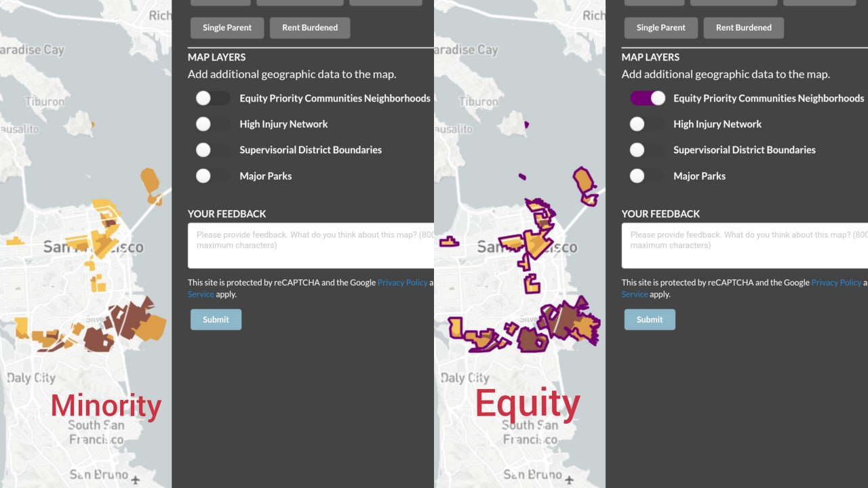Image resolution: width=868 pixels, height=488 pixels.
Task: Choose Rent Burdened filter in right panel
Action: [x=743, y=28]
